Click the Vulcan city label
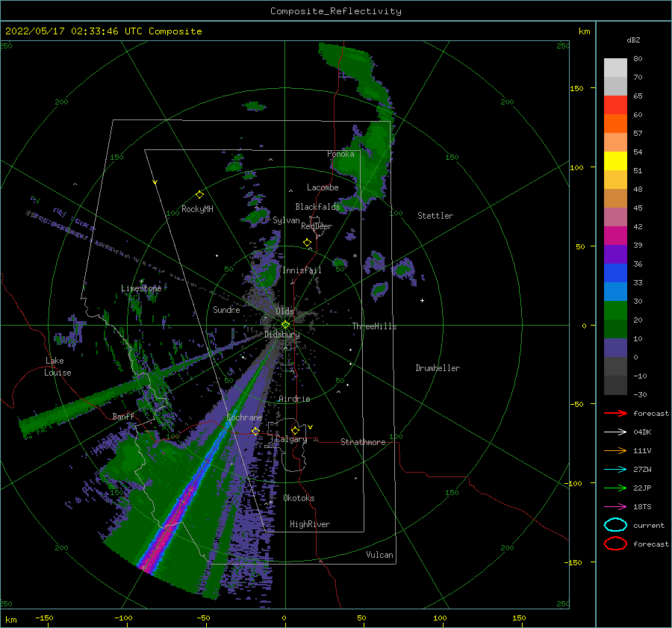 click(379, 555)
